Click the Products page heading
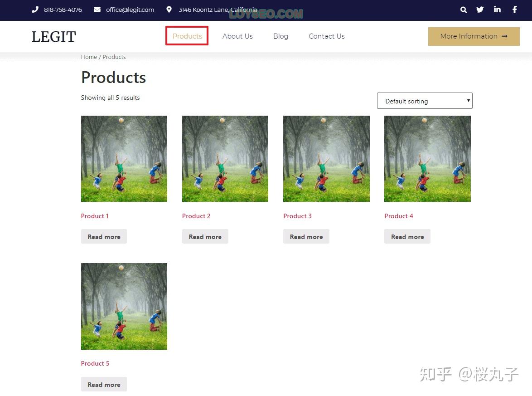The height and width of the screenshot is (396, 532). pyautogui.click(x=113, y=78)
